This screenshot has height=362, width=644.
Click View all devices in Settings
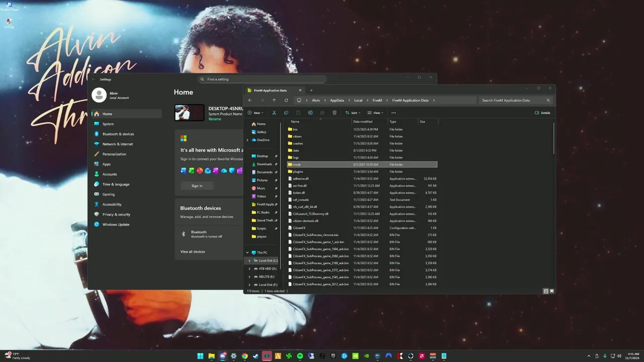point(193,251)
